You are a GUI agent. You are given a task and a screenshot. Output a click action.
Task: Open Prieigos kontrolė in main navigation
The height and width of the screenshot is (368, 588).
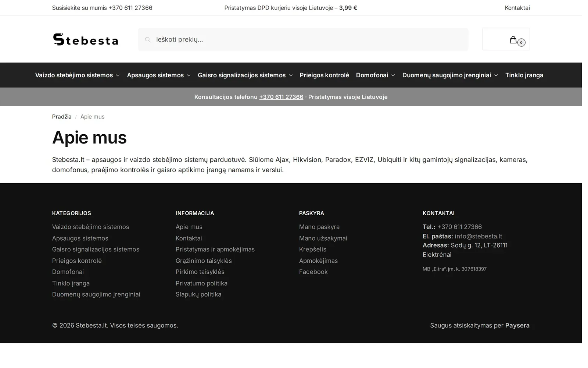click(324, 75)
